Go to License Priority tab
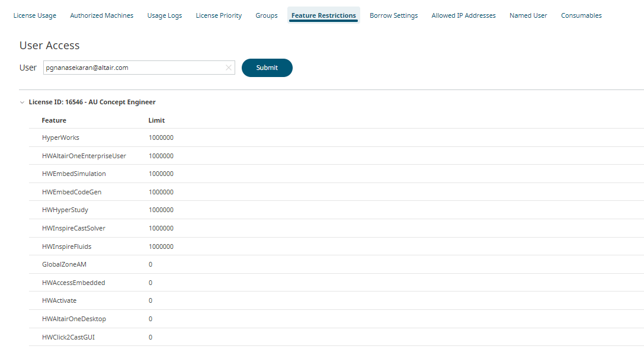Screen dimensions: 644x349 click(219, 15)
